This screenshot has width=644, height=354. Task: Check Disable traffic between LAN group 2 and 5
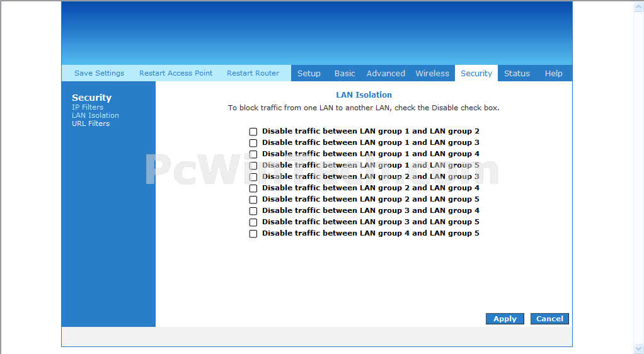[x=253, y=200]
